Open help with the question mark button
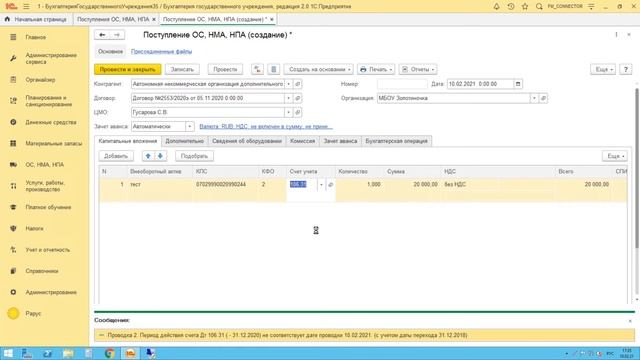 tap(625, 69)
